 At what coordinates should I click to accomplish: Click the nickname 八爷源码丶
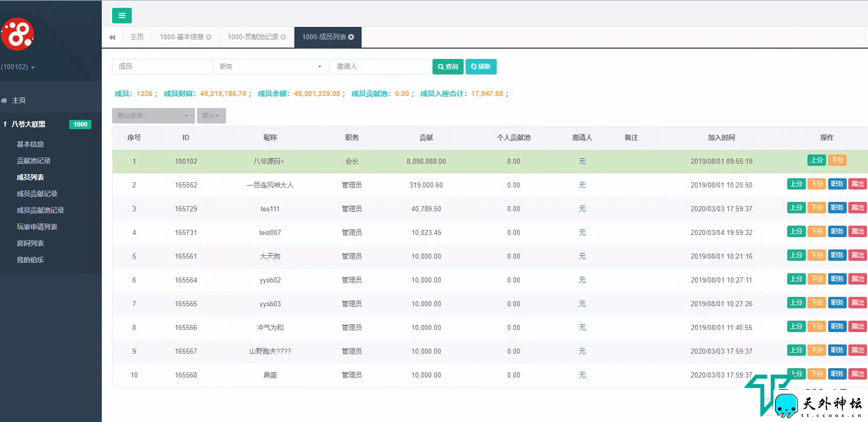pyautogui.click(x=269, y=161)
